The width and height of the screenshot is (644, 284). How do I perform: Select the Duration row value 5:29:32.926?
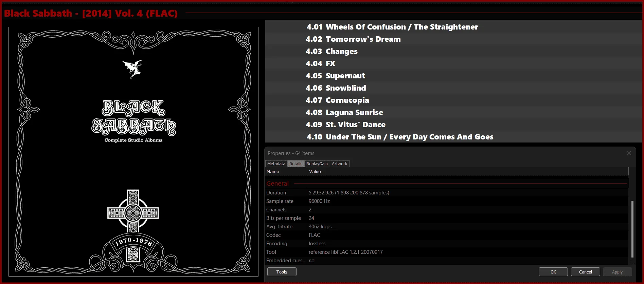coord(349,192)
